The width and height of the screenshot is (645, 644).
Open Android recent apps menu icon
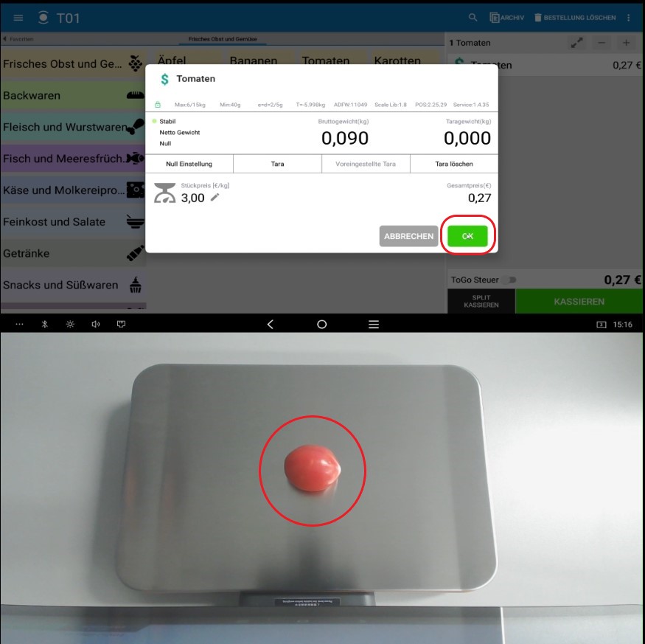(374, 324)
